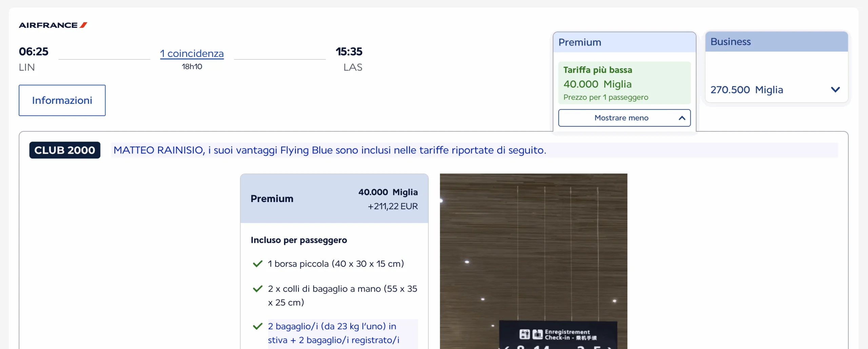Expand the Business fare chevron
This screenshot has width=868, height=349.
tap(835, 90)
